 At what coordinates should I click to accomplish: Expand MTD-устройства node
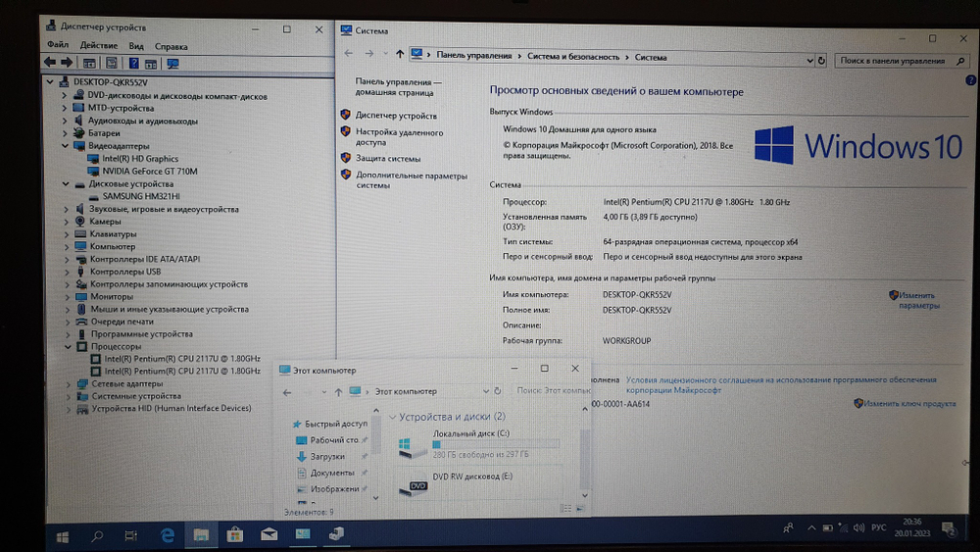point(65,108)
